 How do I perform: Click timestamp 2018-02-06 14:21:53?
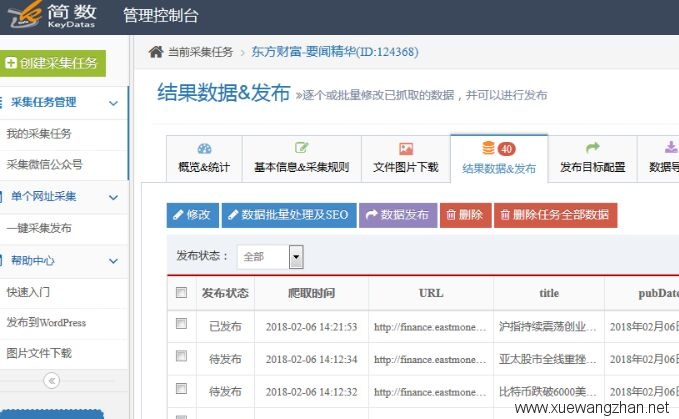tap(311, 327)
